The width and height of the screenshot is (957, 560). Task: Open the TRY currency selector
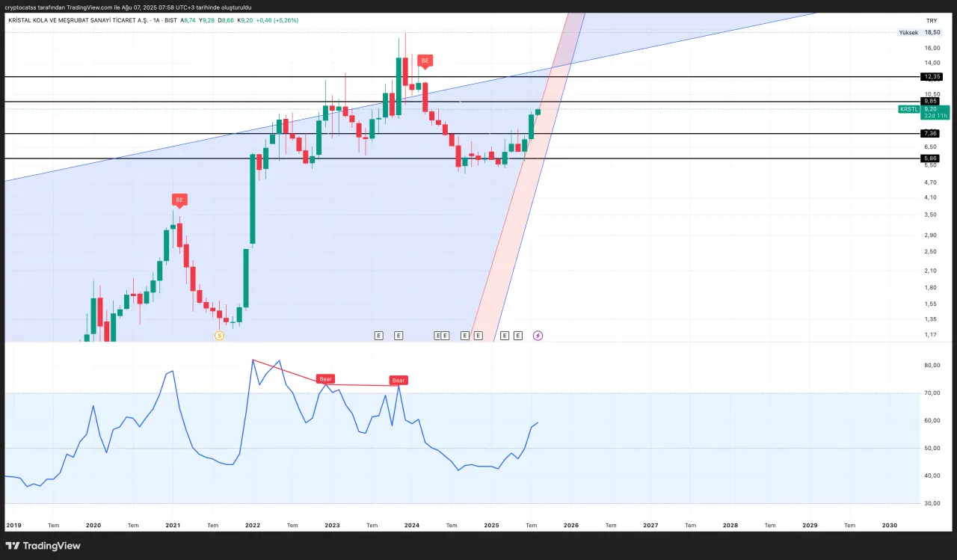931,20
